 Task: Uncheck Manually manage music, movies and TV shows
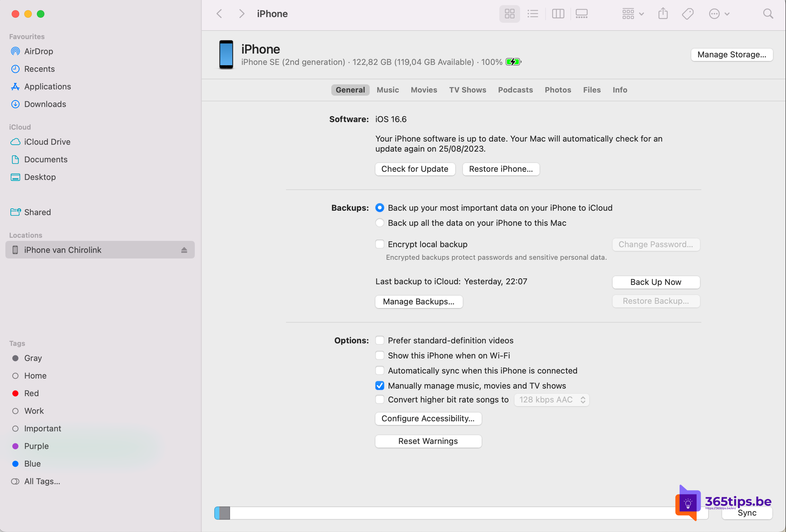380,385
